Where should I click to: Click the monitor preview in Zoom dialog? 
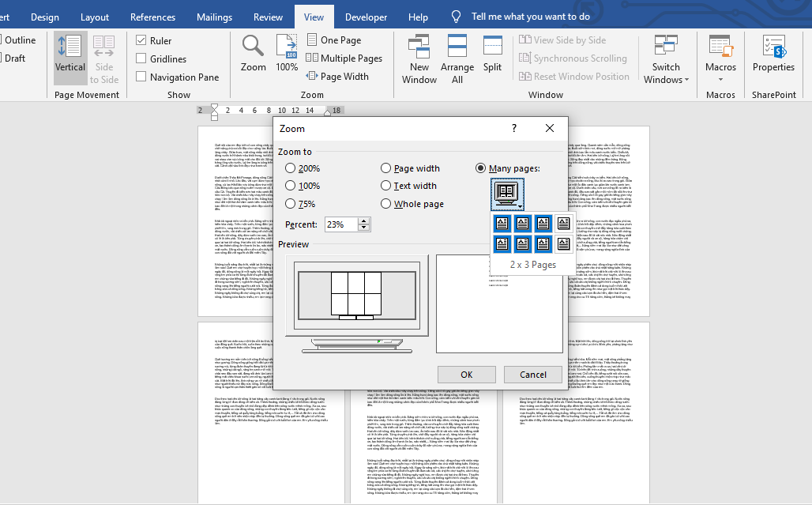[357, 303]
